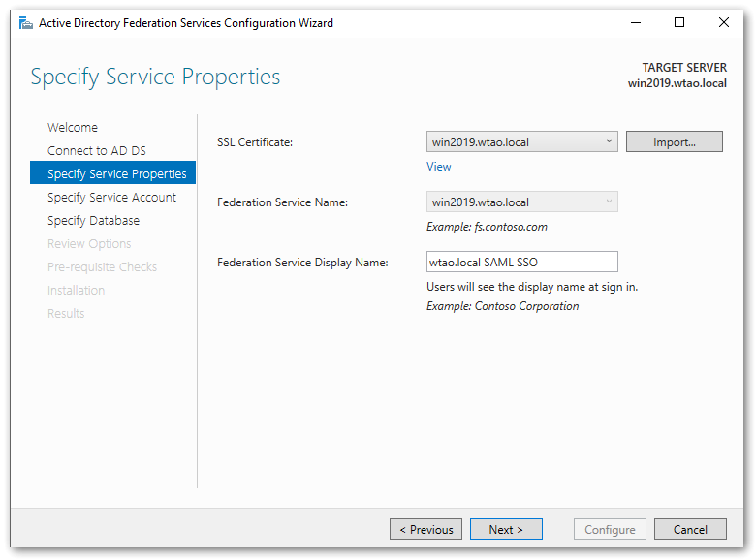
Task: Jump to the Specify Database step
Action: tap(93, 221)
